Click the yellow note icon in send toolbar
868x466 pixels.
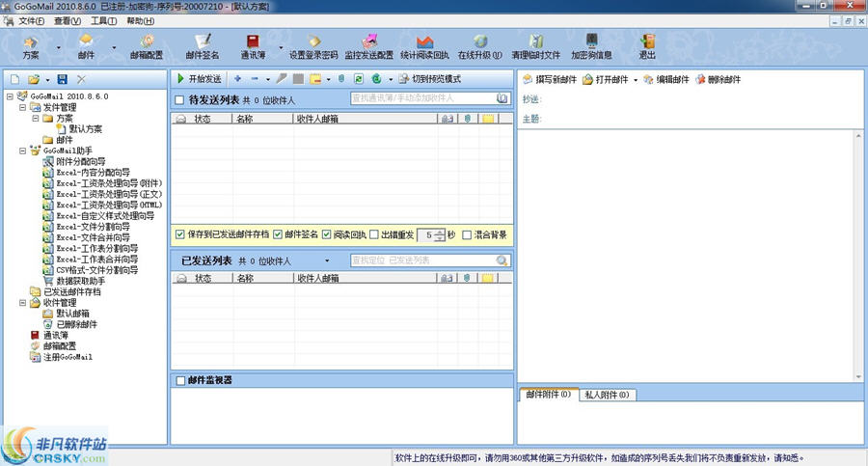click(x=315, y=79)
